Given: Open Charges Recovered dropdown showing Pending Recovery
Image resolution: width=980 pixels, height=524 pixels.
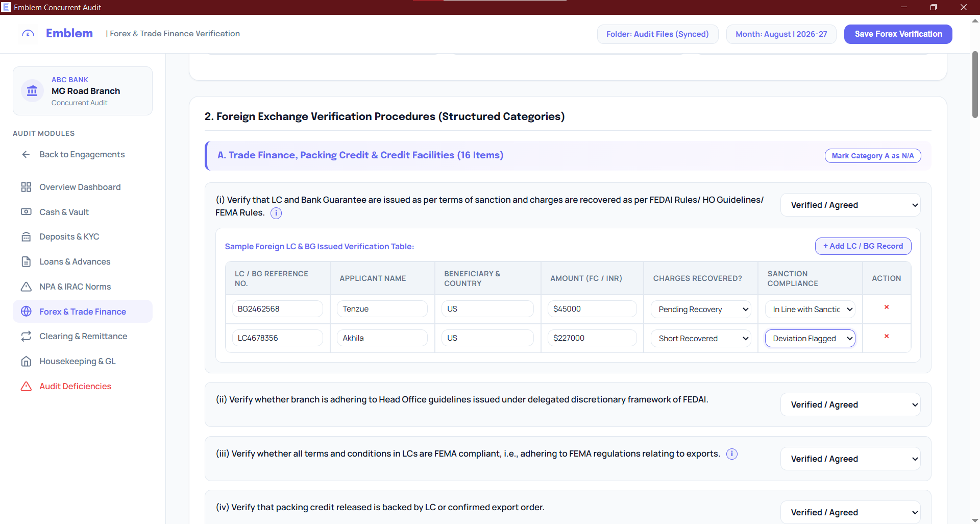Looking at the screenshot, I should point(701,309).
